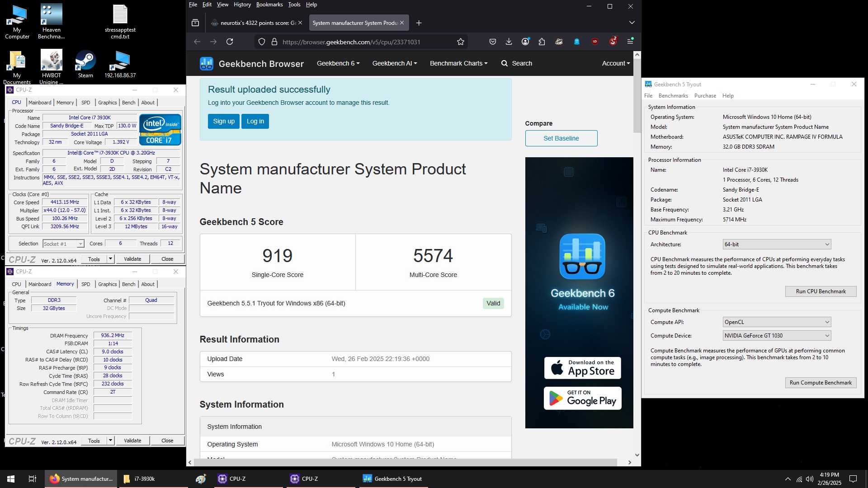Image resolution: width=868 pixels, height=488 pixels.
Task: Click the My Computer desktop icon
Action: click(17, 21)
